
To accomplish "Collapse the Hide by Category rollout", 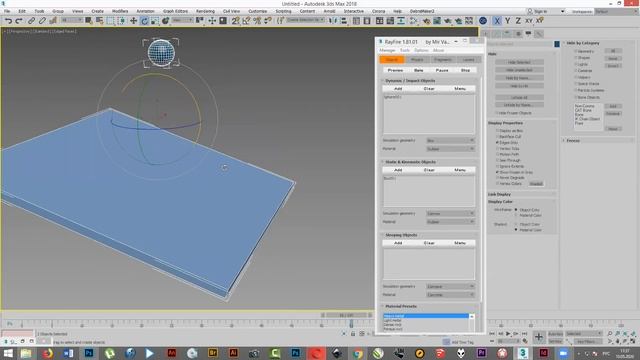I will 582,43.
